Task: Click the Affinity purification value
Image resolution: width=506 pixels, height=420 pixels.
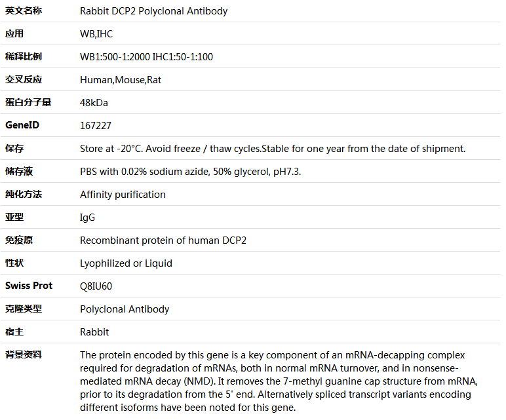Action: tap(123, 195)
